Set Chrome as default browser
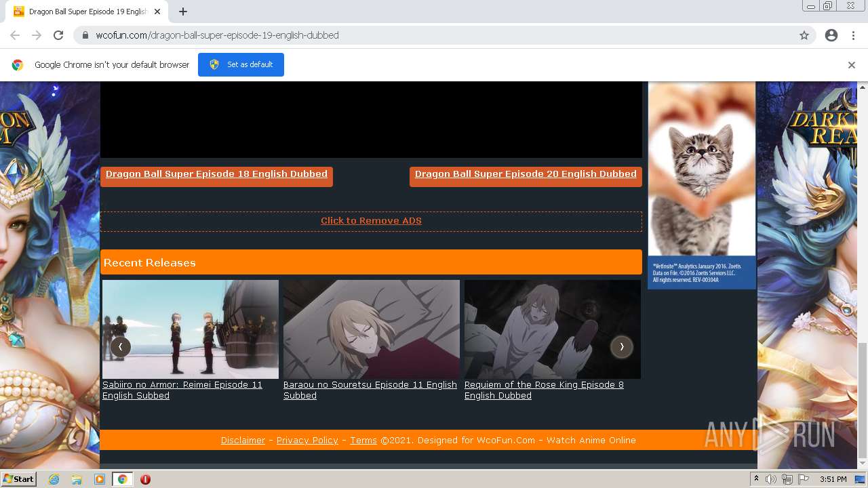 tap(241, 64)
